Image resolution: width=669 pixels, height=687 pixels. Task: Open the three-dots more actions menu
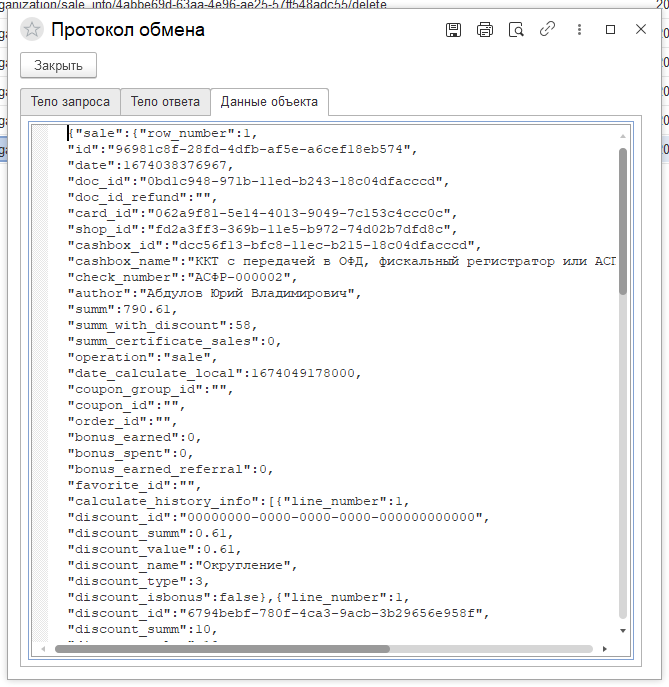[x=579, y=29]
